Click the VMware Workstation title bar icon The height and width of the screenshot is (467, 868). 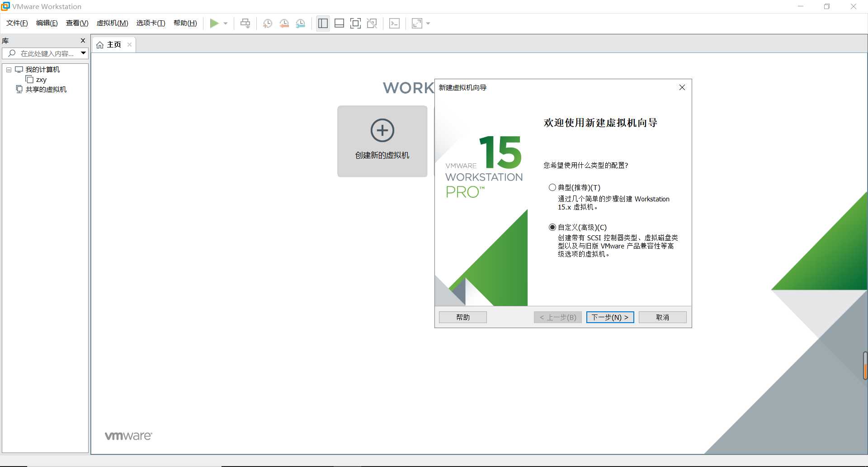click(x=5, y=6)
